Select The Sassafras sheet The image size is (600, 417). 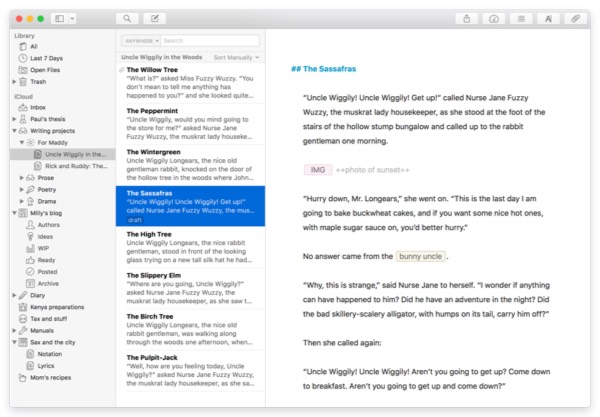[190, 206]
